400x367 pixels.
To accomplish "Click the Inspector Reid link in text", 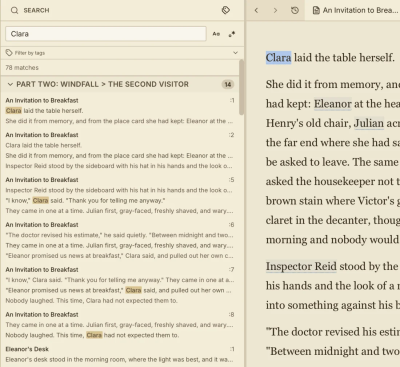I will coord(301,266).
